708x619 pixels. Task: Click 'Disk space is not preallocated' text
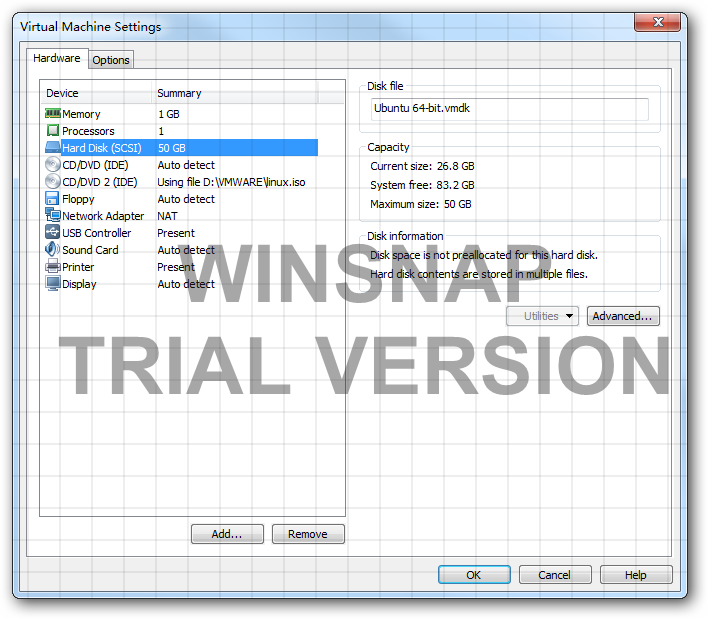pyautogui.click(x=484, y=255)
